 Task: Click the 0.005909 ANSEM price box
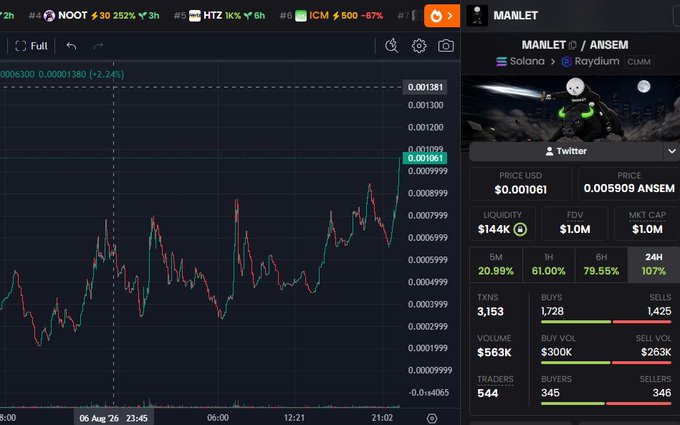(x=629, y=183)
